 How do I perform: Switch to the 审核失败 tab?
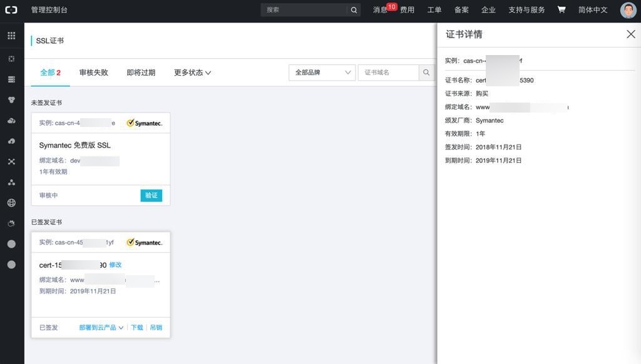click(x=94, y=73)
